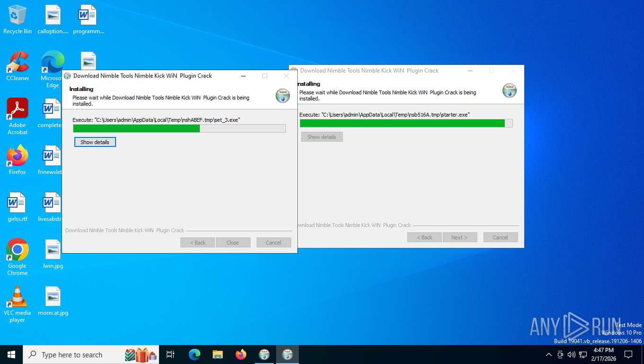The image size is (644, 364).
Task: Click the installer logo in front window header
Action: 283,95
